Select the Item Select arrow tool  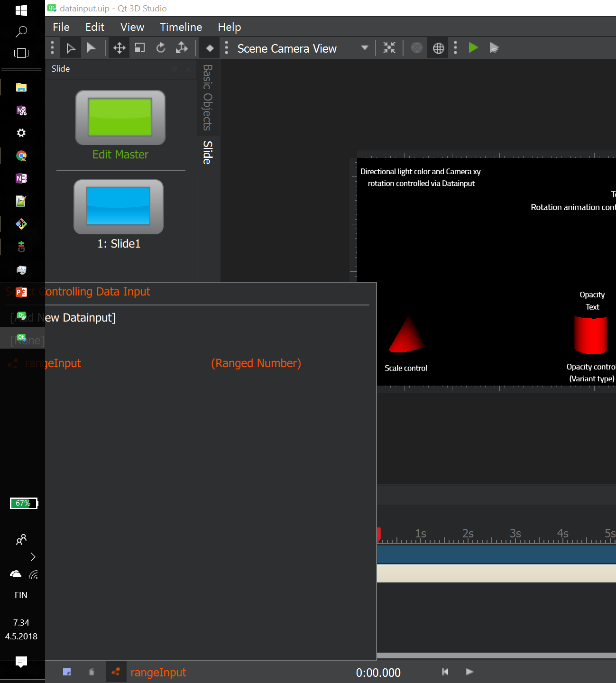tap(91, 48)
